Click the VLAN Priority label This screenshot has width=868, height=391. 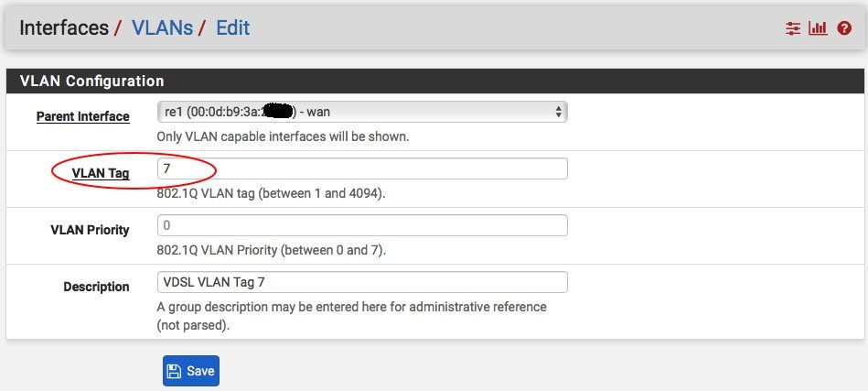(x=90, y=230)
